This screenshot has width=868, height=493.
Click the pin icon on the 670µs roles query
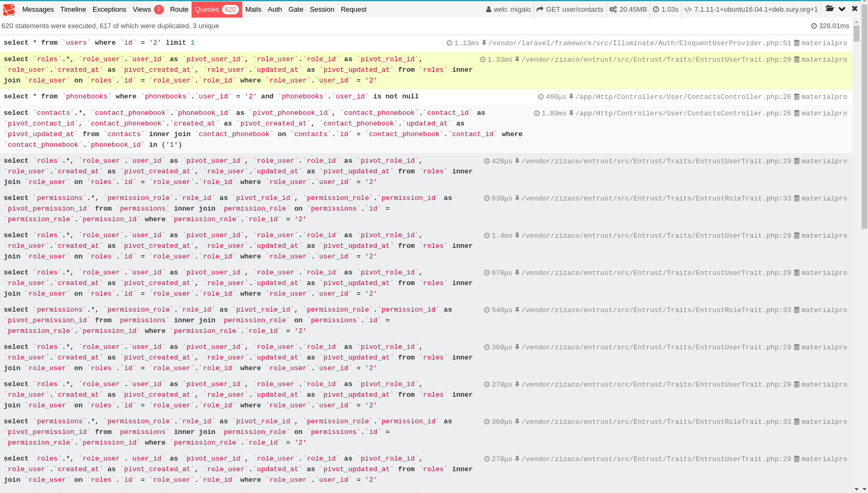[x=517, y=273]
